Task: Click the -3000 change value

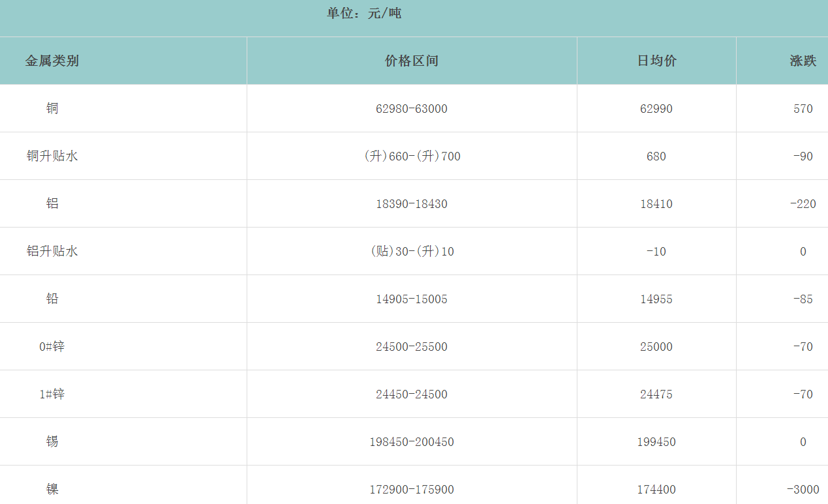Action: (803, 490)
